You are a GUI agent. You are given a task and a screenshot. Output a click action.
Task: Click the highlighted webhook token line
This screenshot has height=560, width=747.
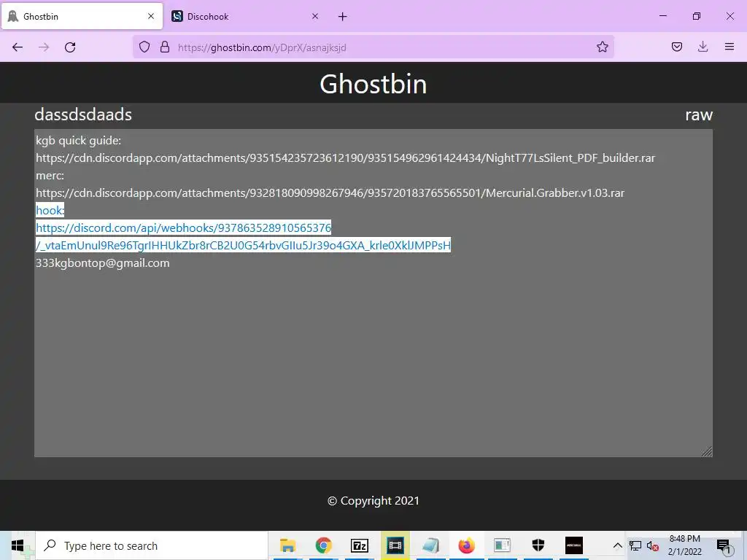(243, 245)
